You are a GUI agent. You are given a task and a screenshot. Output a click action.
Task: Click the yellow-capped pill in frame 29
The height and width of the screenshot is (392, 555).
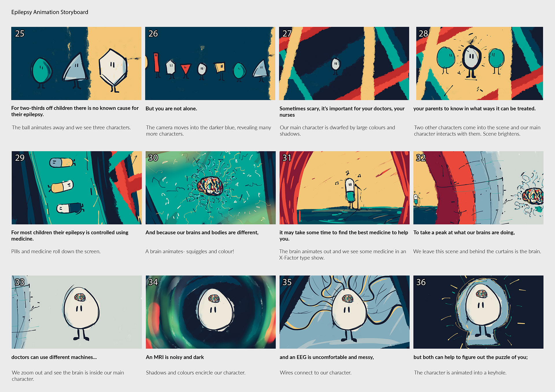pyautogui.click(x=62, y=186)
